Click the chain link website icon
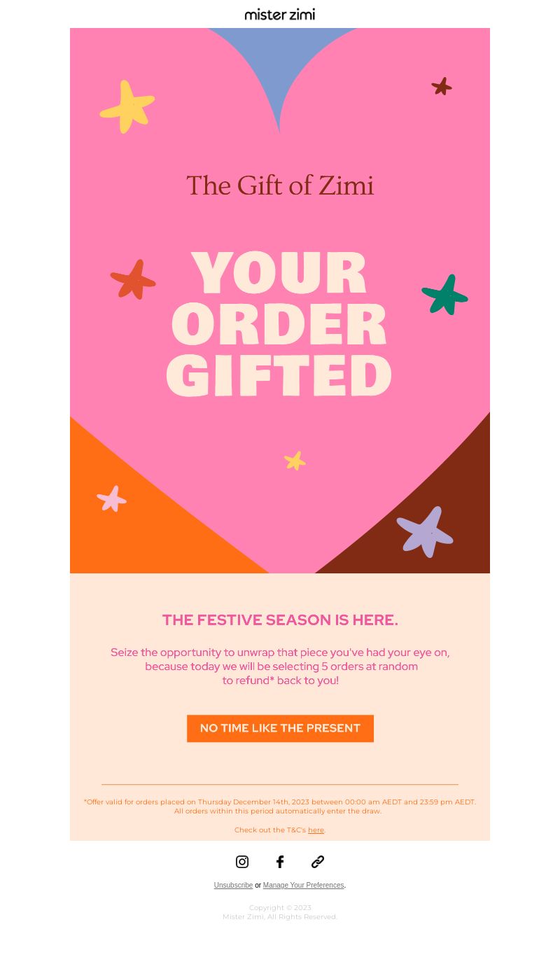The width and height of the screenshot is (560, 964). pyautogui.click(x=318, y=862)
